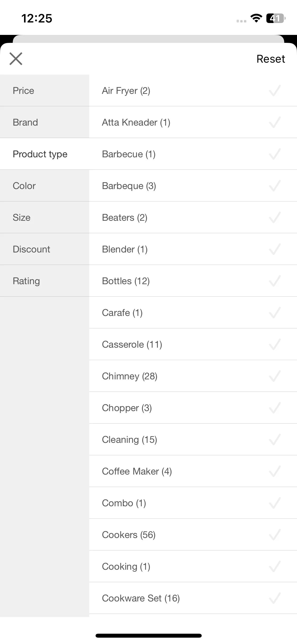Viewport: 297px width, 644px height.
Task: Tap the Blender (1) checkmark icon
Action: pyautogui.click(x=275, y=249)
